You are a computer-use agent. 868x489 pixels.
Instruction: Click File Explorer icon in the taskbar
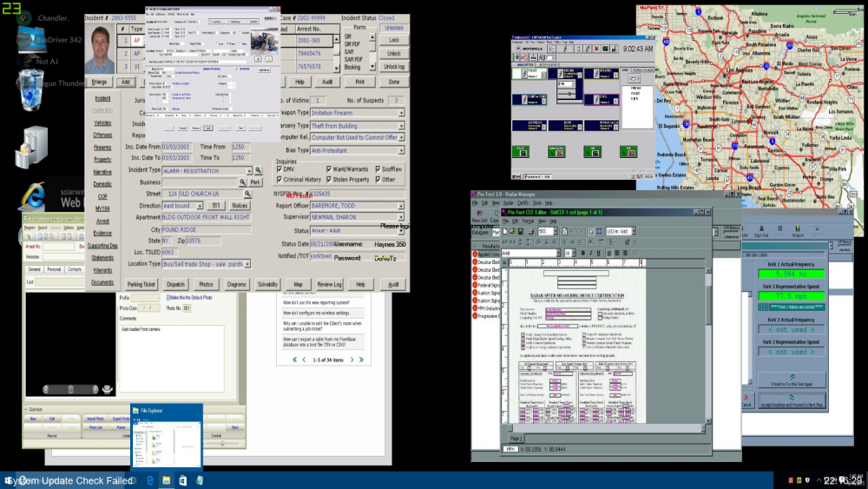point(166,480)
